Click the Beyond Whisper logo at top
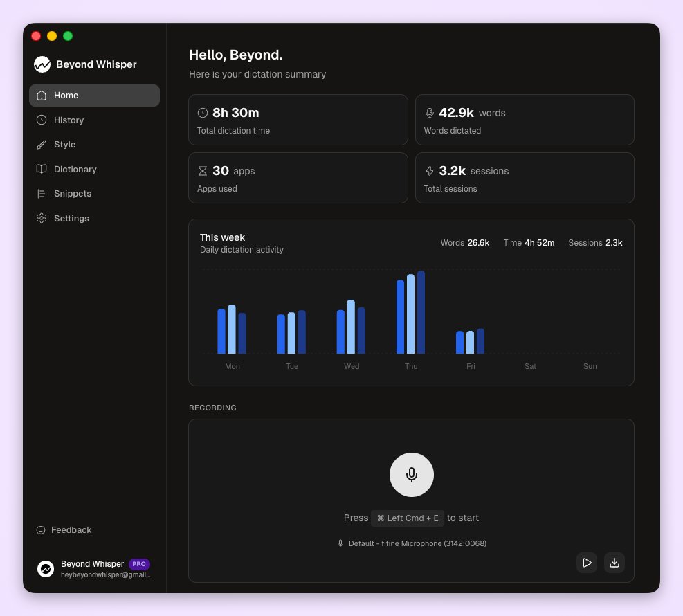 [42, 64]
